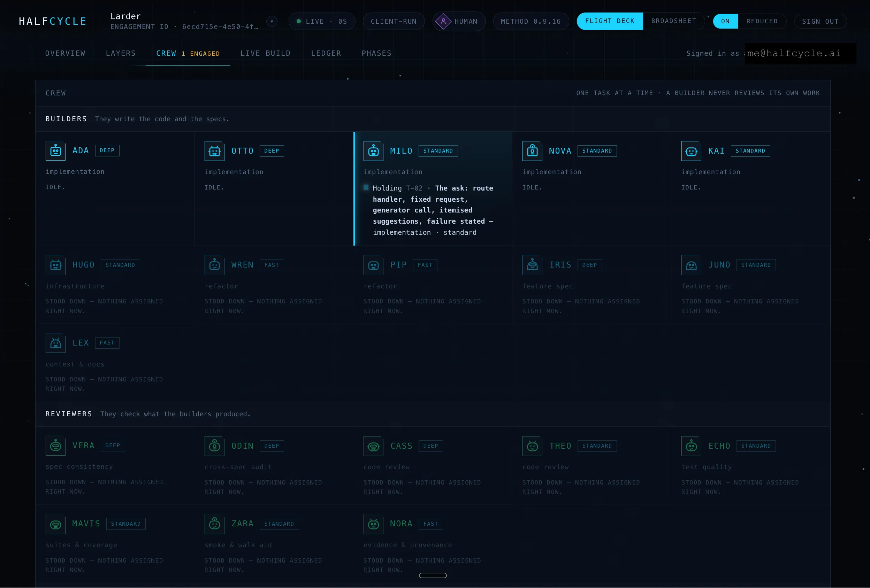Screen dimensions: 870x588
Task: Click ECHO's green reviewer avatar icon
Action: point(691,446)
